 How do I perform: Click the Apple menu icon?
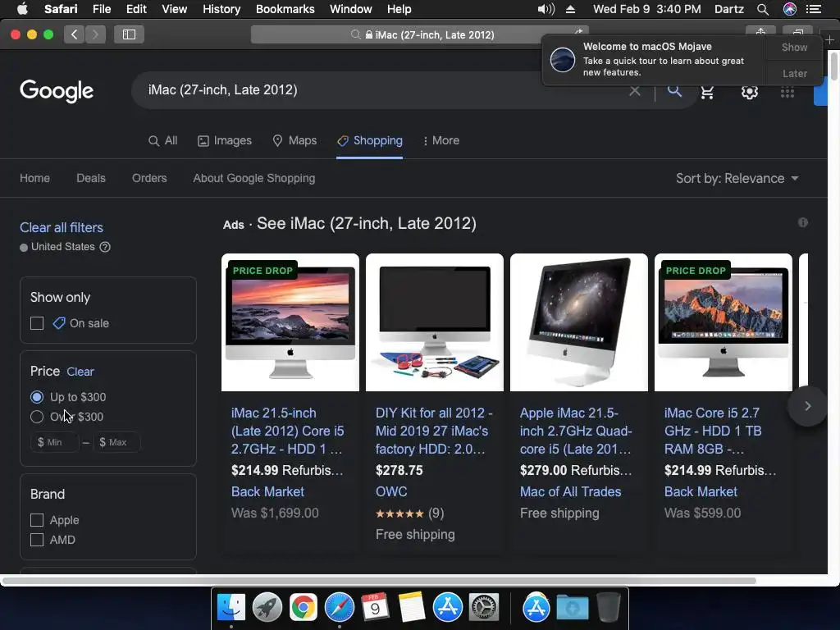coord(22,9)
